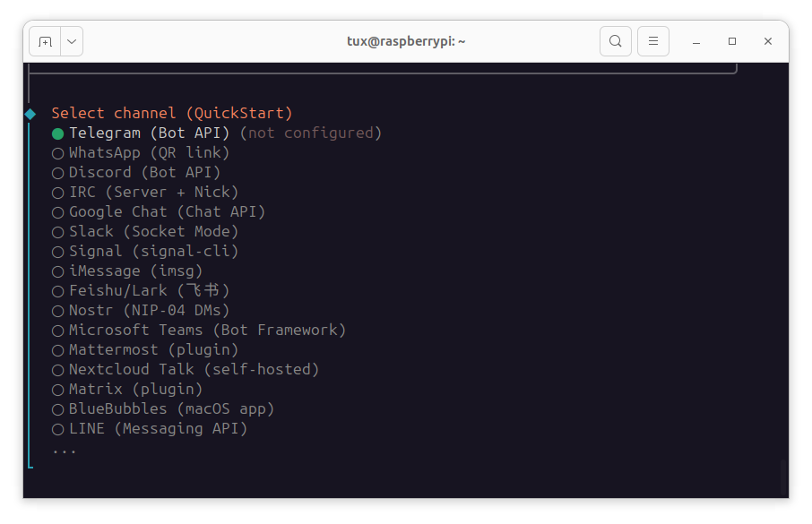This screenshot has height=524, width=812.
Task: Close the terminal window
Action: click(768, 41)
